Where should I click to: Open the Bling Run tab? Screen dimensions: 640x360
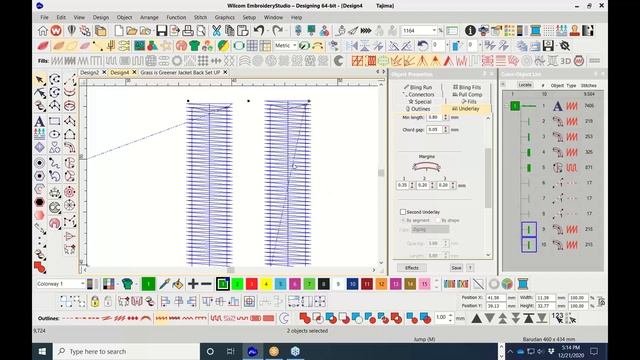[x=418, y=87]
